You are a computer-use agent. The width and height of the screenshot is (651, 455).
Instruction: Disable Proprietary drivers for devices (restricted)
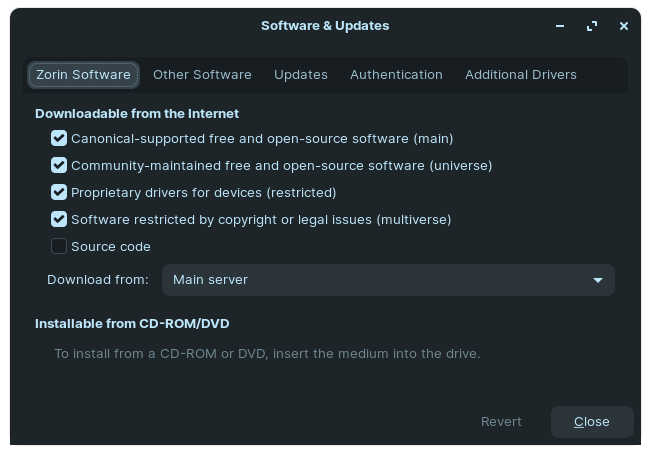[x=59, y=193]
